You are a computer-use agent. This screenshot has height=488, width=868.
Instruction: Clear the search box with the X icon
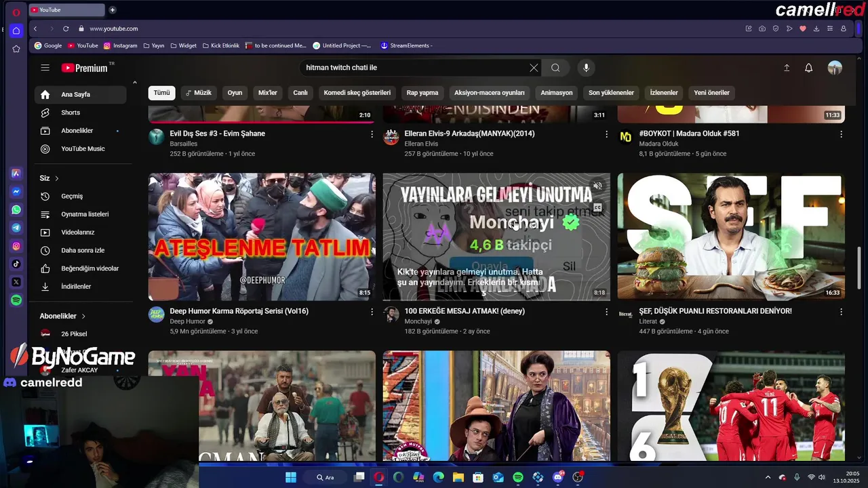click(x=534, y=68)
